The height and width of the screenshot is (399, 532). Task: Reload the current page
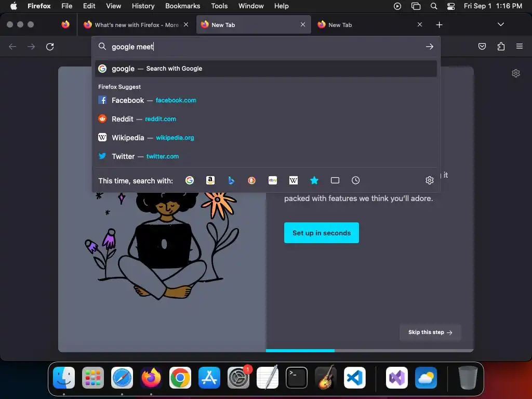click(50, 46)
